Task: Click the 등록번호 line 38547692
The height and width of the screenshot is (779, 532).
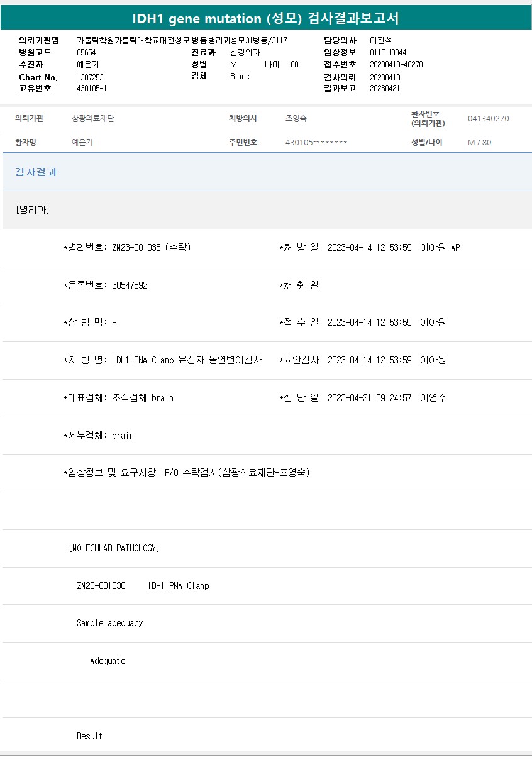Action: 106,285
